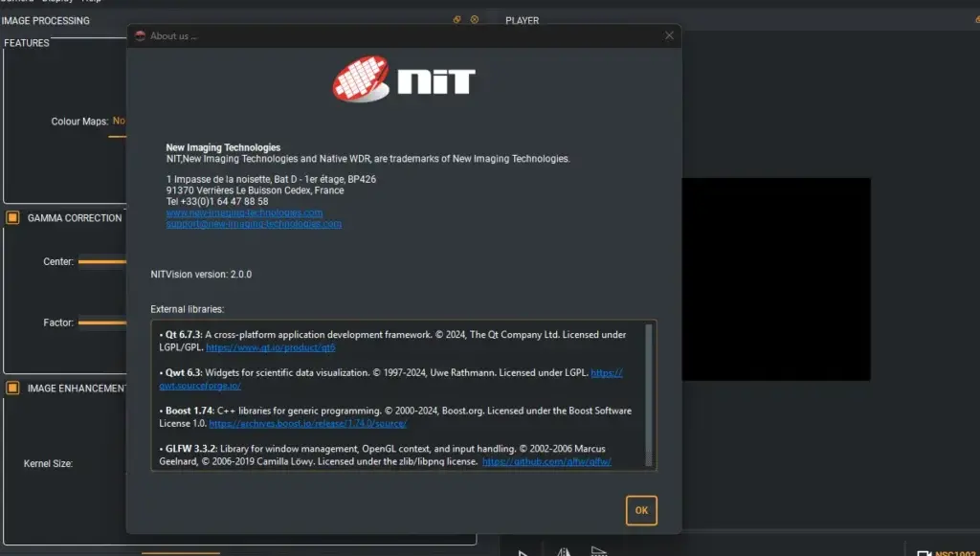Click the Center: label
Image resolution: width=980 pixels, height=556 pixels.
tap(58, 262)
